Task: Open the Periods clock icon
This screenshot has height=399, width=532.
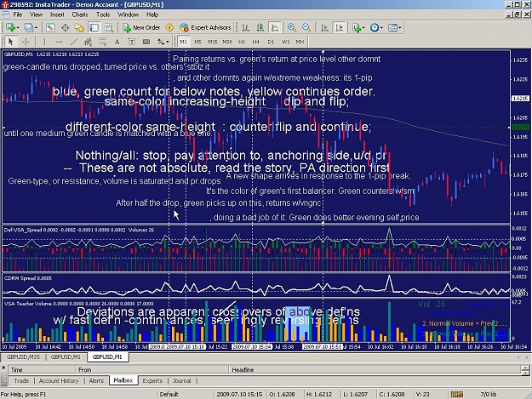Action: point(375,27)
